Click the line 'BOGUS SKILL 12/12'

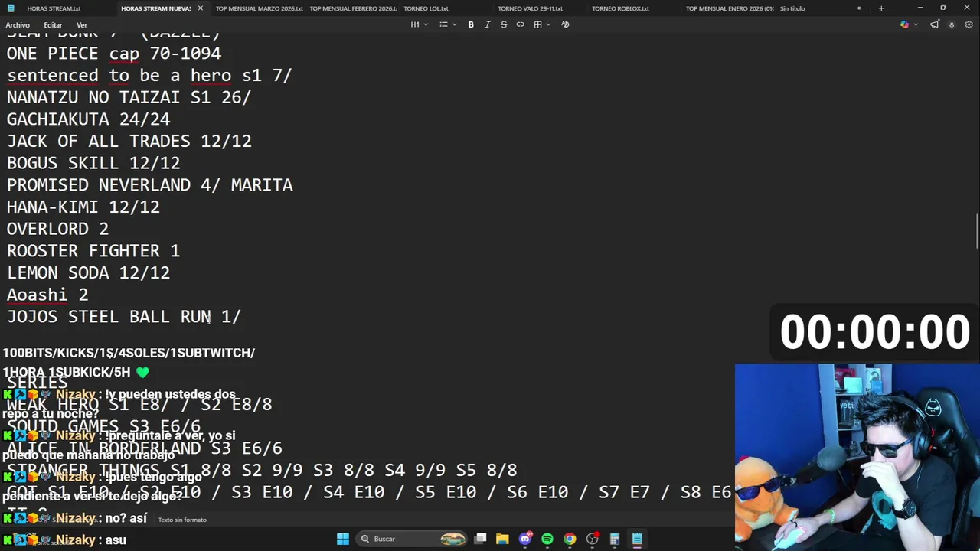[93, 163]
